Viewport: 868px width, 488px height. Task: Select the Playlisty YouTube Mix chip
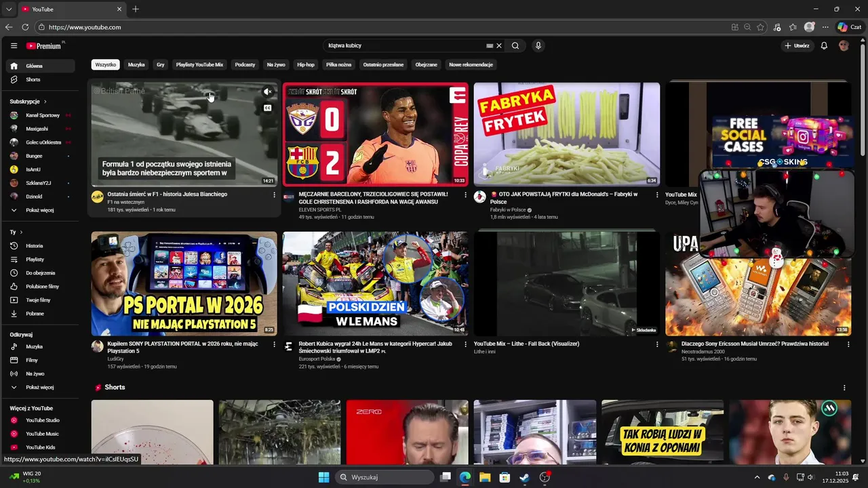coord(199,64)
